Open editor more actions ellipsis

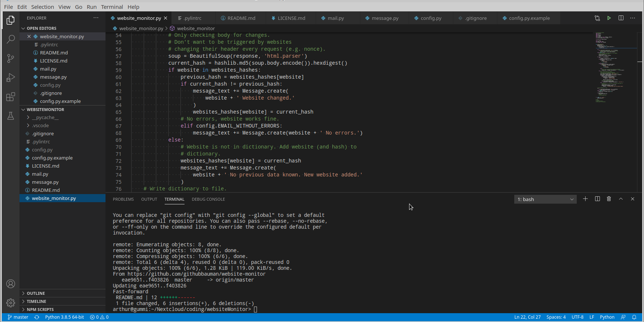tap(633, 18)
